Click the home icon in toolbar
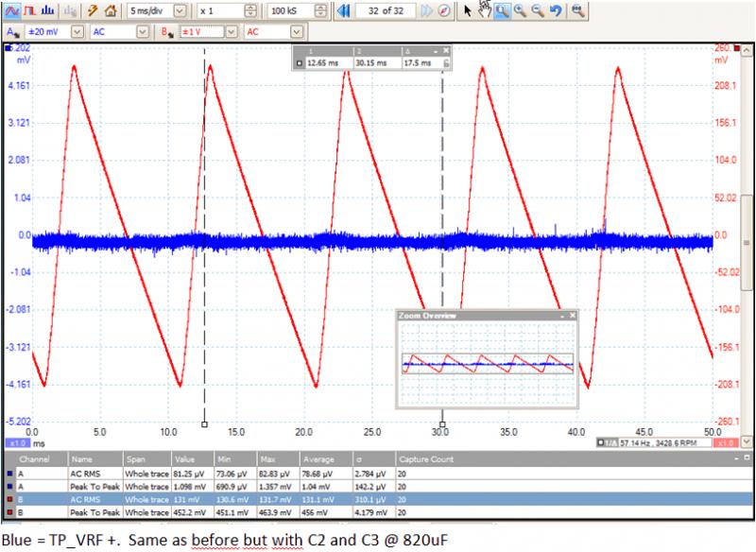756x552 pixels. pyautogui.click(x=111, y=10)
